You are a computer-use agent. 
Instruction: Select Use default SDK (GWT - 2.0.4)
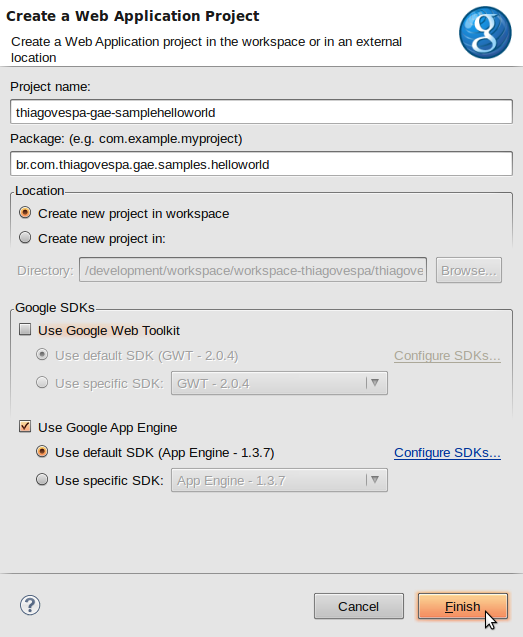[x=42, y=355]
